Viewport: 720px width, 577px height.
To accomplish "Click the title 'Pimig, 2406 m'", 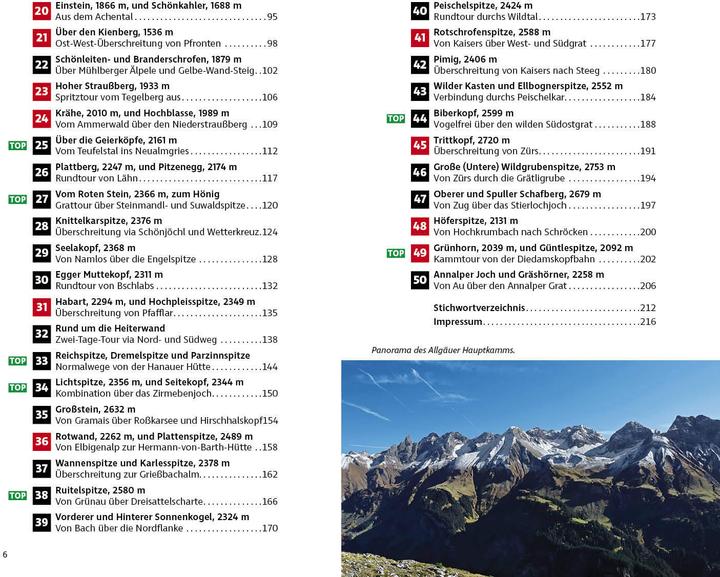I will tap(465, 59).
